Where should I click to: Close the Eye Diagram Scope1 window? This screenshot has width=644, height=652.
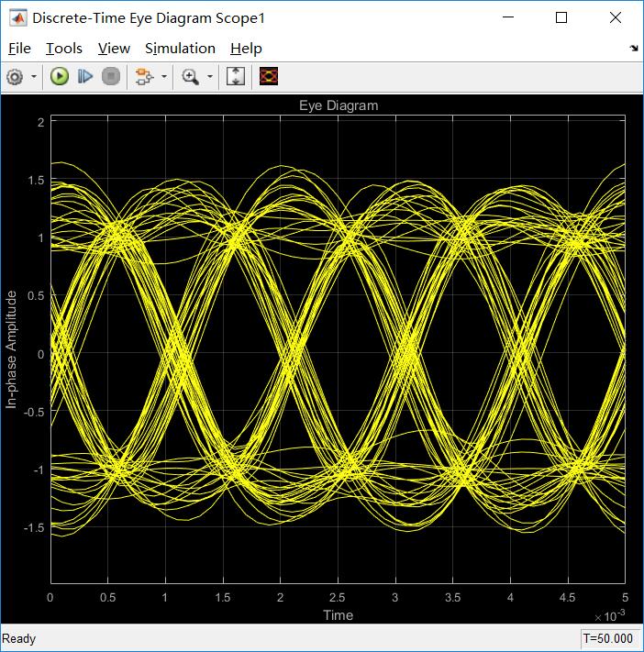click(616, 17)
